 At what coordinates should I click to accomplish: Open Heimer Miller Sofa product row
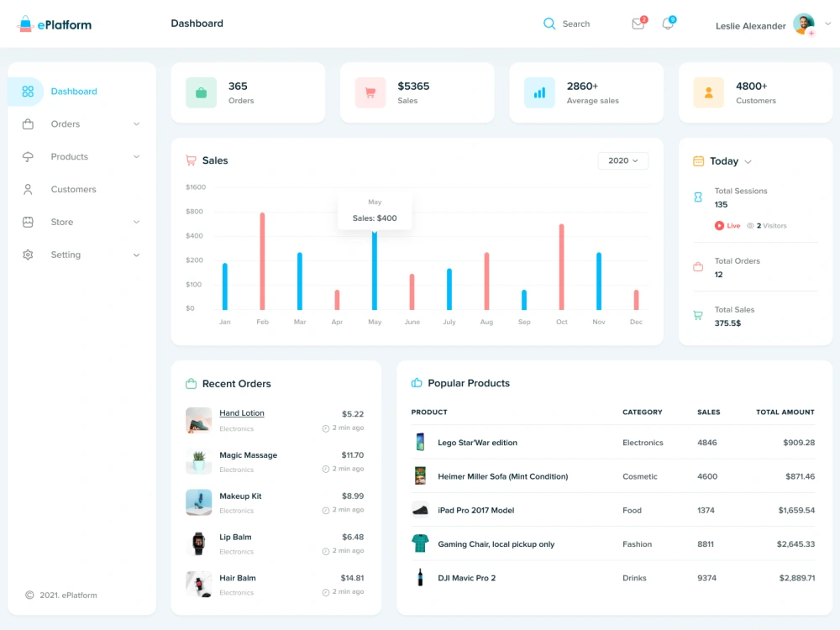613,476
